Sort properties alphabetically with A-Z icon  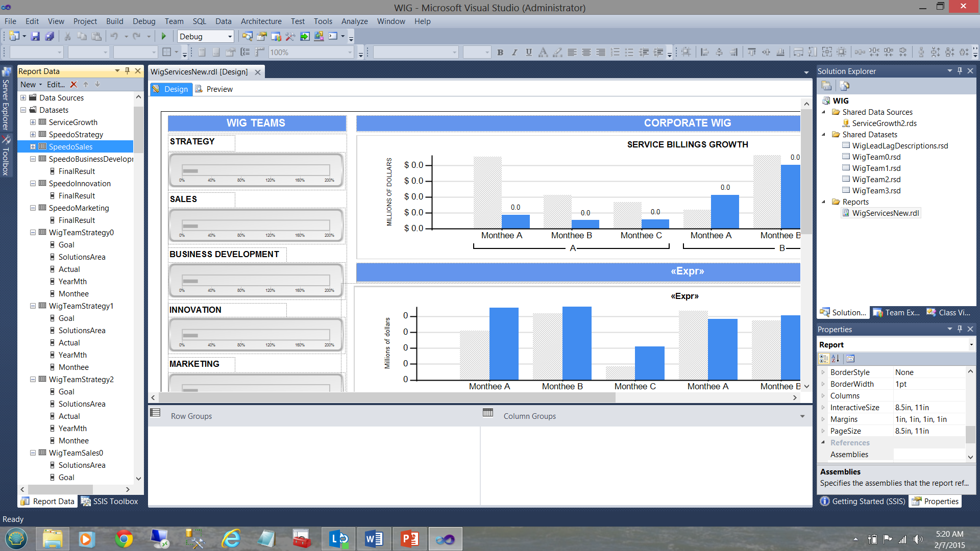pyautogui.click(x=836, y=359)
